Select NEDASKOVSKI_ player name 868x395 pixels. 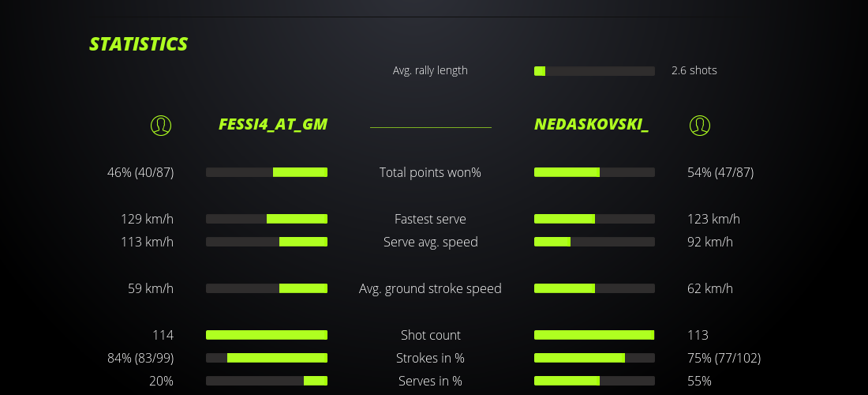(x=591, y=125)
